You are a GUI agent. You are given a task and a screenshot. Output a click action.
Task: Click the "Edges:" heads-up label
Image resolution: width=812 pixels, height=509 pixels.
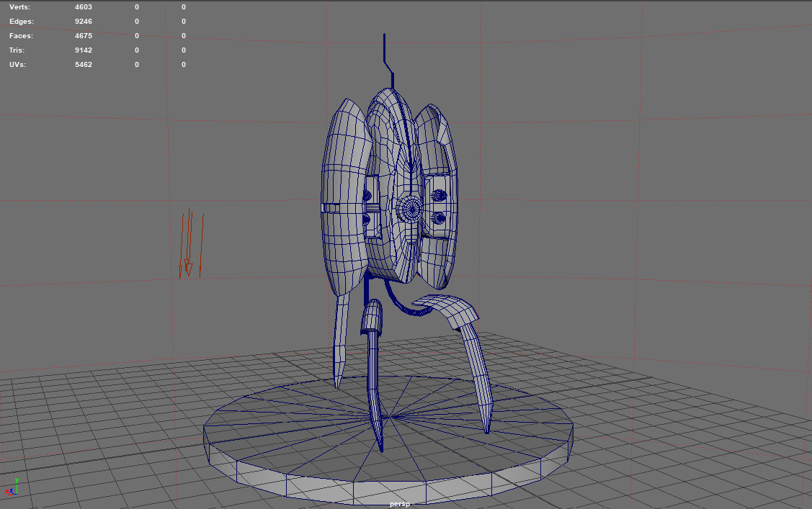point(21,22)
